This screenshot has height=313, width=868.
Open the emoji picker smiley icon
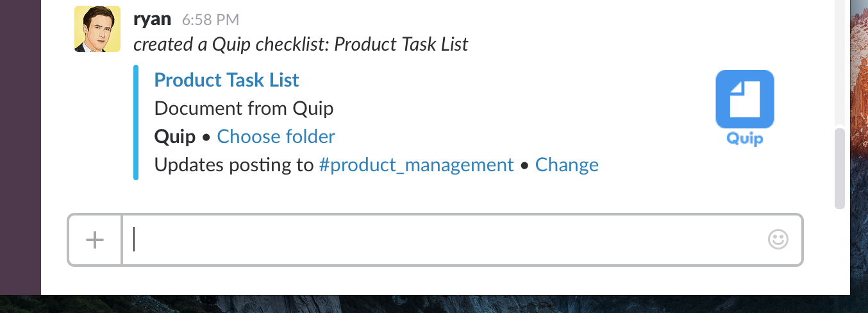pos(778,240)
